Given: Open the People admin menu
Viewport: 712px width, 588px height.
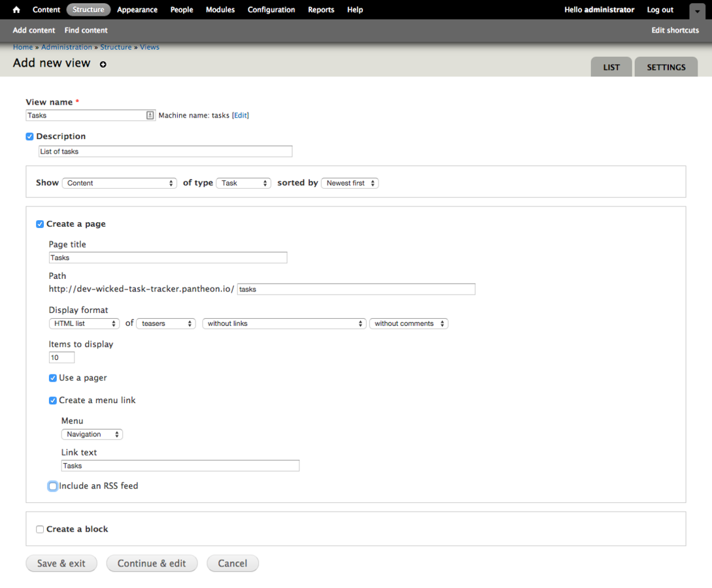Looking at the screenshot, I should [x=182, y=10].
